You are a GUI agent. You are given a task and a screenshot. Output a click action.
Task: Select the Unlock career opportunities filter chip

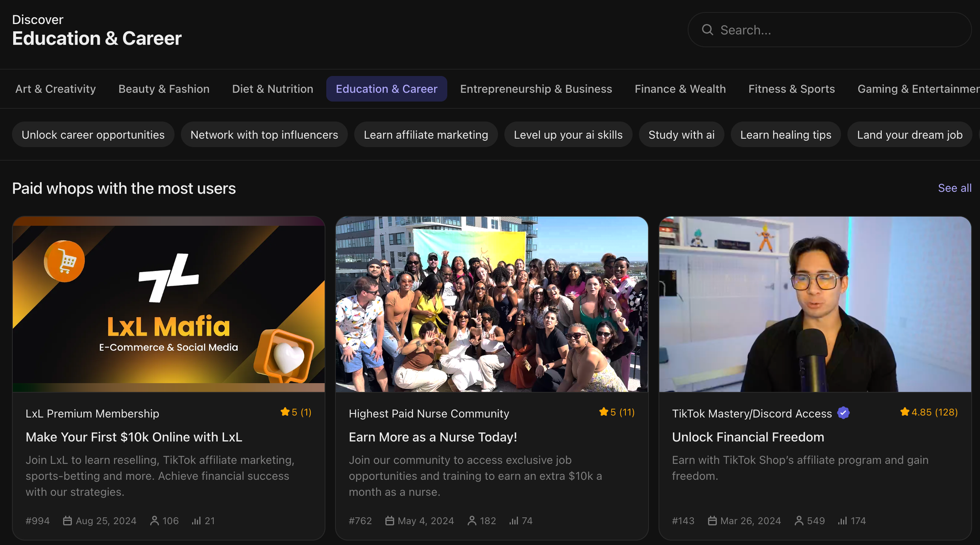point(93,135)
